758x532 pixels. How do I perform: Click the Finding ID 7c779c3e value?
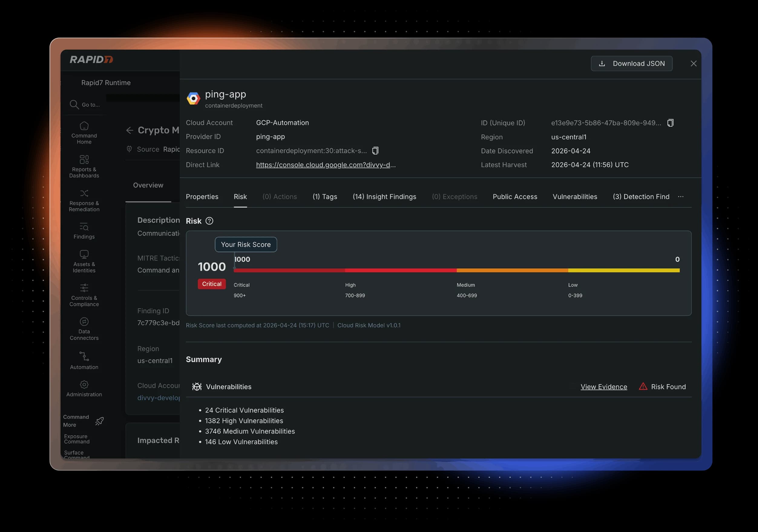pyautogui.click(x=159, y=323)
